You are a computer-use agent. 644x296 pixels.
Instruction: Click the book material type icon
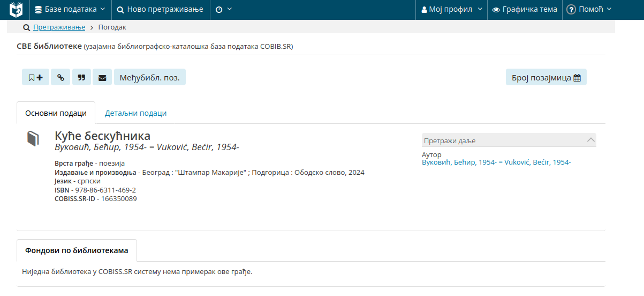tap(33, 138)
